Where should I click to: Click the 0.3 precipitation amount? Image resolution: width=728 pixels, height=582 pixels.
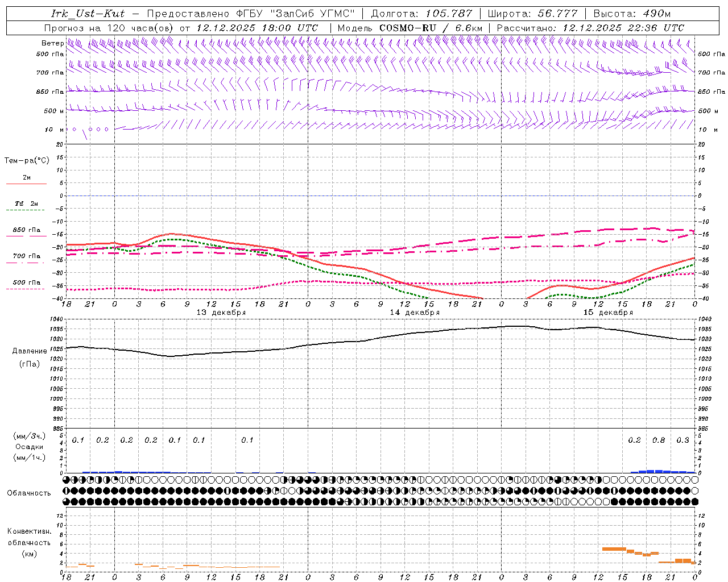click(x=682, y=440)
